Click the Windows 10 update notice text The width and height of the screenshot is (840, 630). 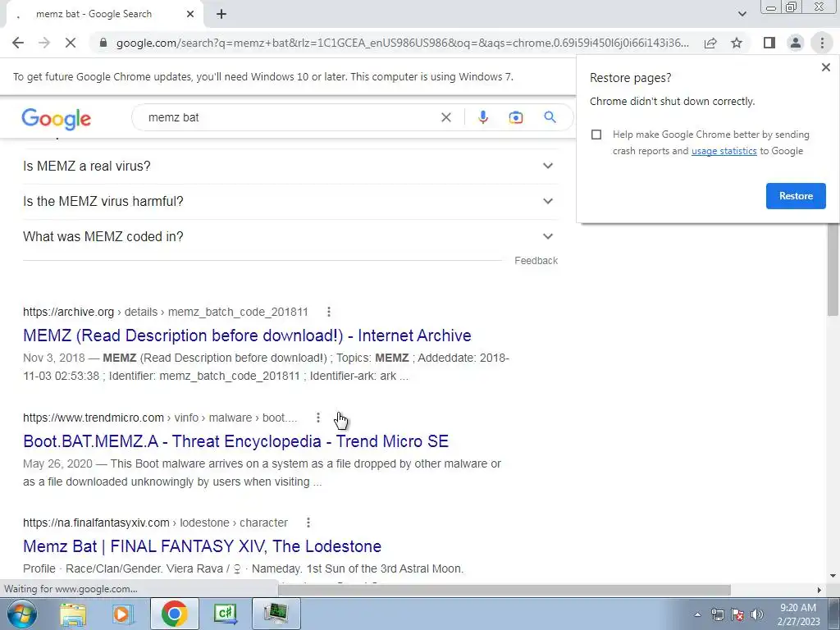tap(263, 76)
